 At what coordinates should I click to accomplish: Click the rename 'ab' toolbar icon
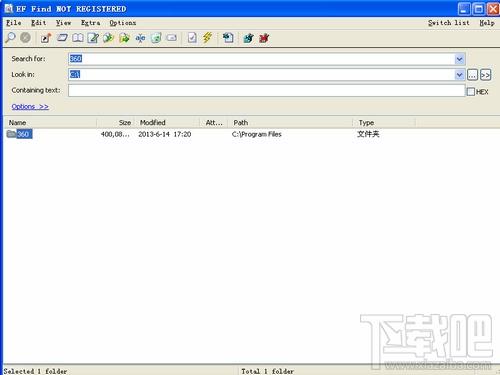[140, 38]
